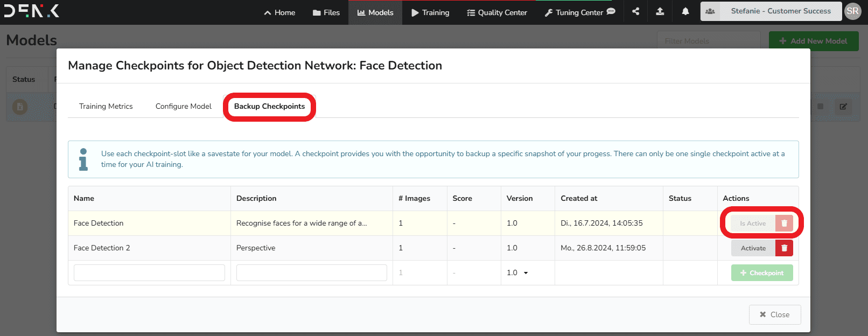Go to the Files section
The width and height of the screenshot is (868, 336).
tap(326, 12)
